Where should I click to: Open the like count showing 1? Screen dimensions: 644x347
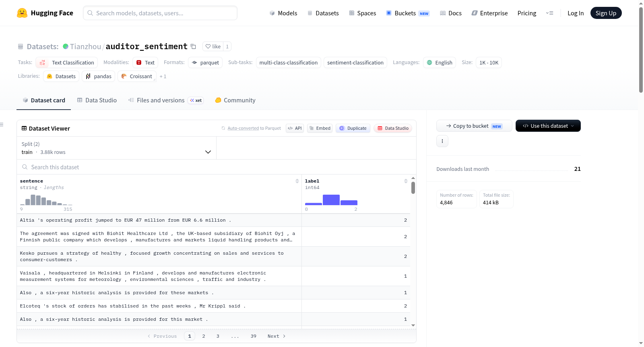tap(227, 46)
